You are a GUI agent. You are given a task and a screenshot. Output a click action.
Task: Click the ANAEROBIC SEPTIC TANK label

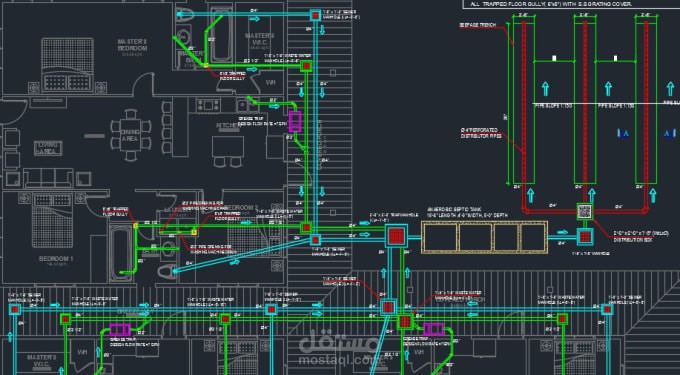454,209
